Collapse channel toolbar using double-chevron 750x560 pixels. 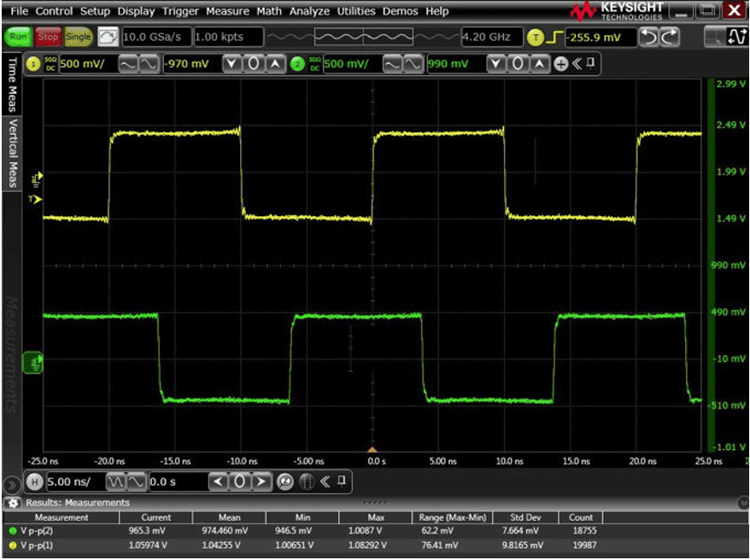point(577,65)
